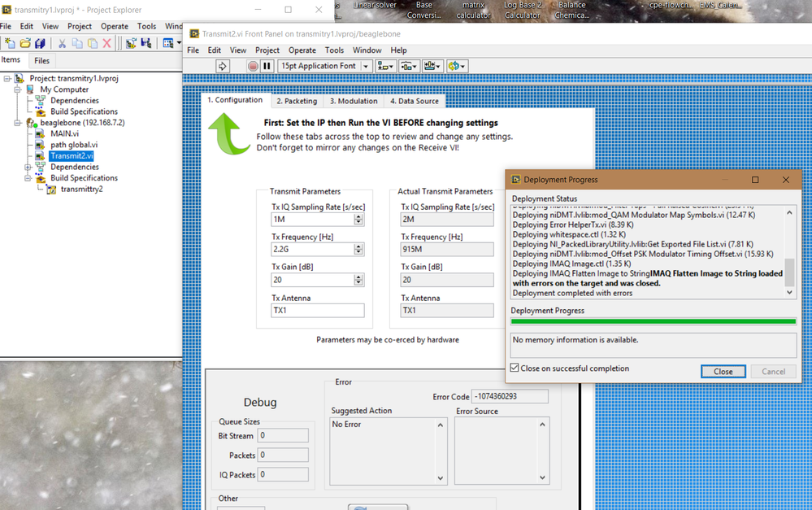Open Operate menu in Transmit2.vi window
The height and width of the screenshot is (510, 812).
pyautogui.click(x=302, y=50)
